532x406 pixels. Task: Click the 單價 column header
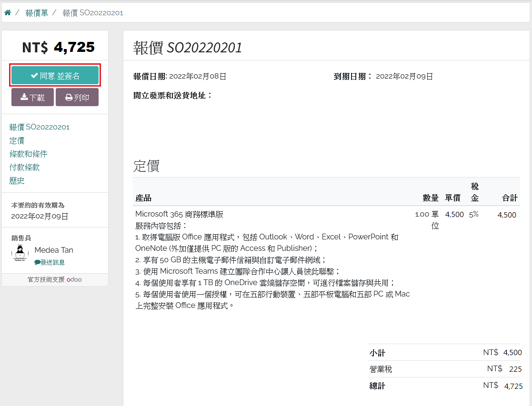(x=452, y=198)
